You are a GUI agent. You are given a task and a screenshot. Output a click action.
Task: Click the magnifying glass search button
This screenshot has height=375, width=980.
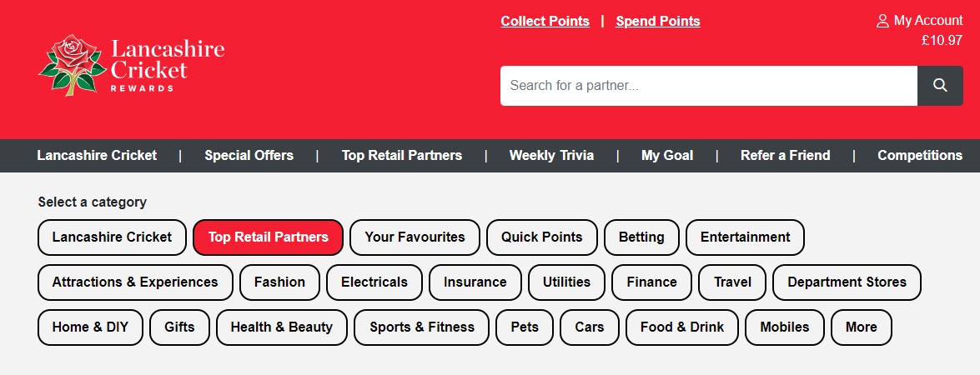(940, 86)
